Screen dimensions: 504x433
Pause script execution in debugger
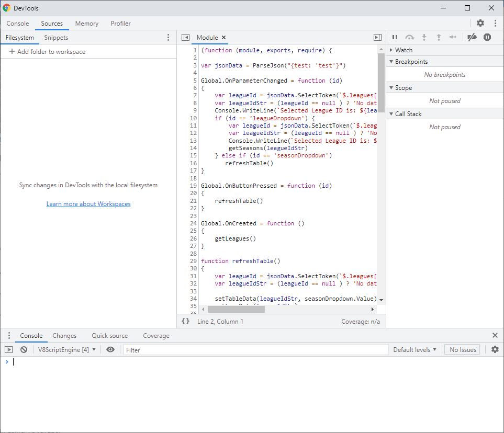click(x=395, y=37)
